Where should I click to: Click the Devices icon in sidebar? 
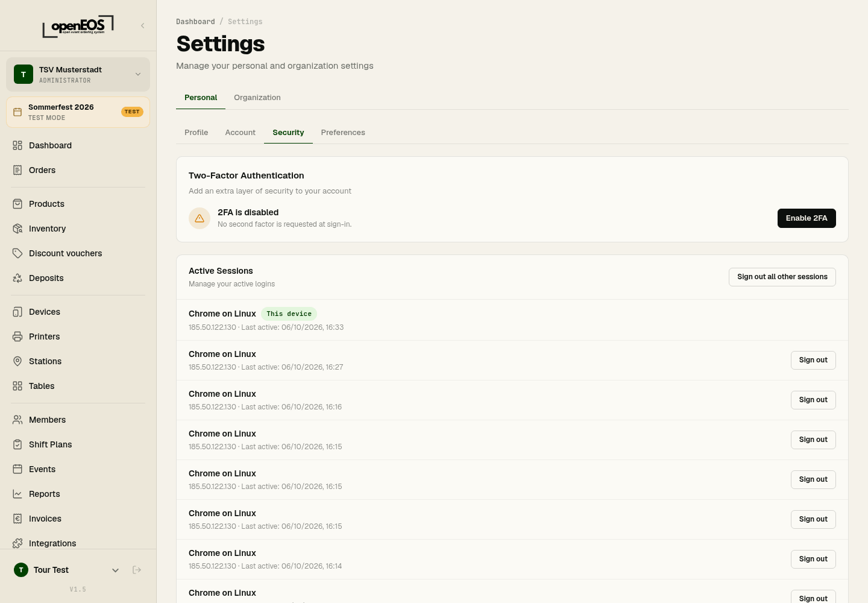click(17, 312)
